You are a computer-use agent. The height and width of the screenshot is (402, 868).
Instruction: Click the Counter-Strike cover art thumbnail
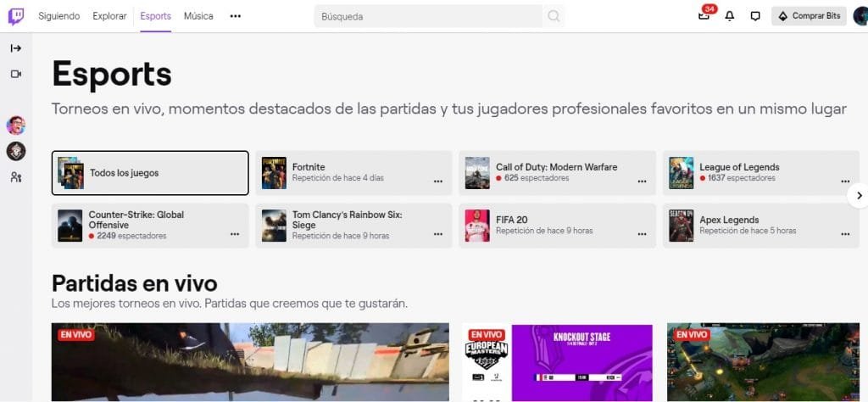pyautogui.click(x=70, y=226)
